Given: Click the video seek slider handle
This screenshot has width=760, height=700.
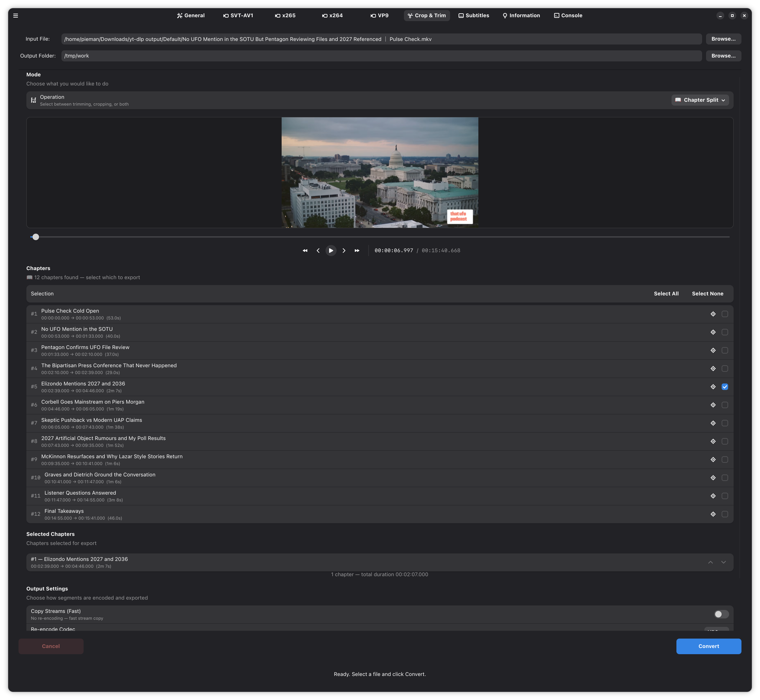Looking at the screenshot, I should click(36, 237).
